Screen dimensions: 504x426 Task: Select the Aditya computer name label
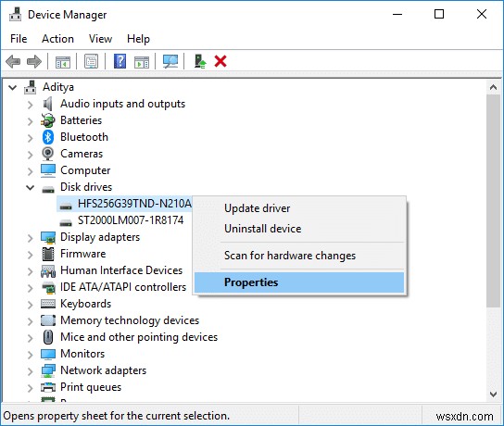click(58, 87)
